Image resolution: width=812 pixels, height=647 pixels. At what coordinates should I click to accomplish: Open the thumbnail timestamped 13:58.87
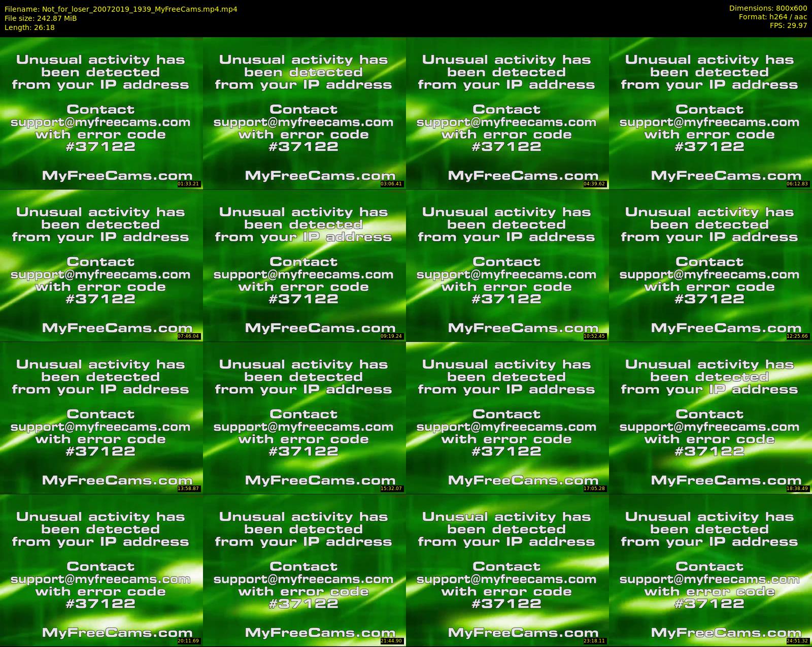(101, 417)
